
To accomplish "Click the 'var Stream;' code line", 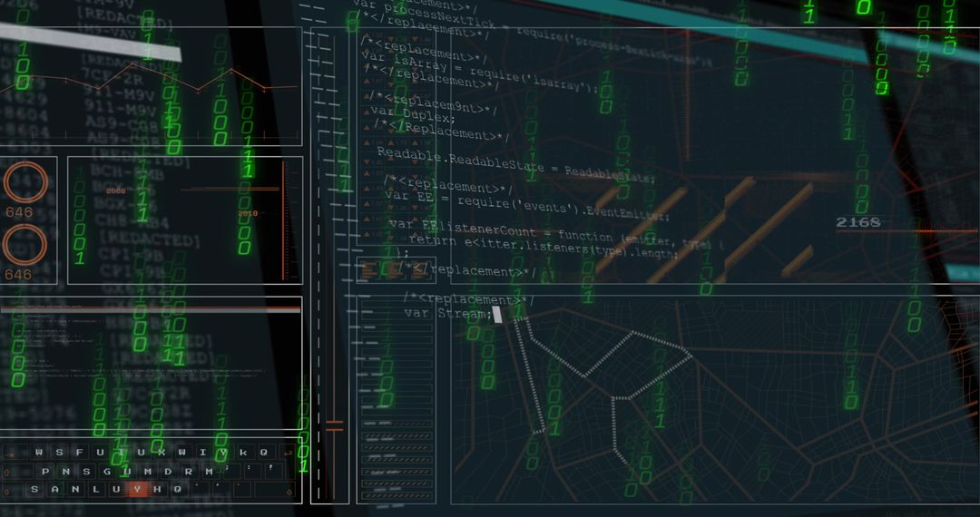I will [x=448, y=313].
